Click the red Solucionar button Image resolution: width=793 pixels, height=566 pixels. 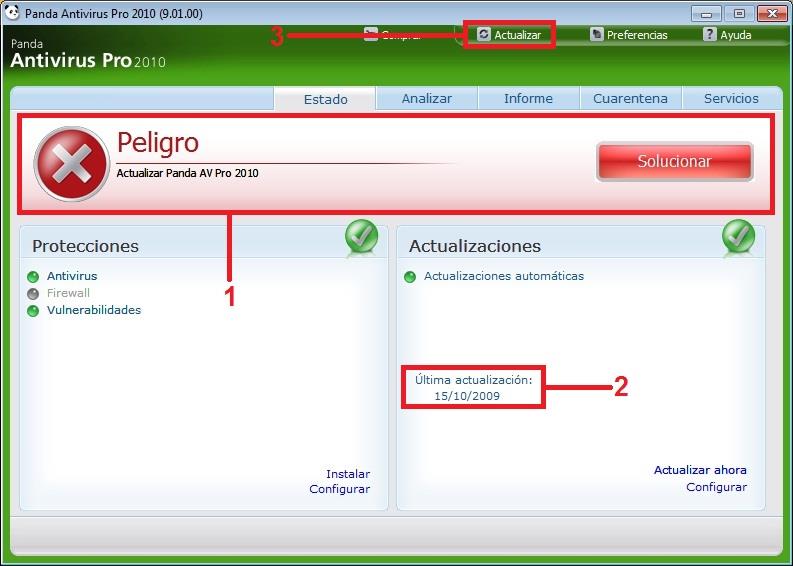[675, 161]
